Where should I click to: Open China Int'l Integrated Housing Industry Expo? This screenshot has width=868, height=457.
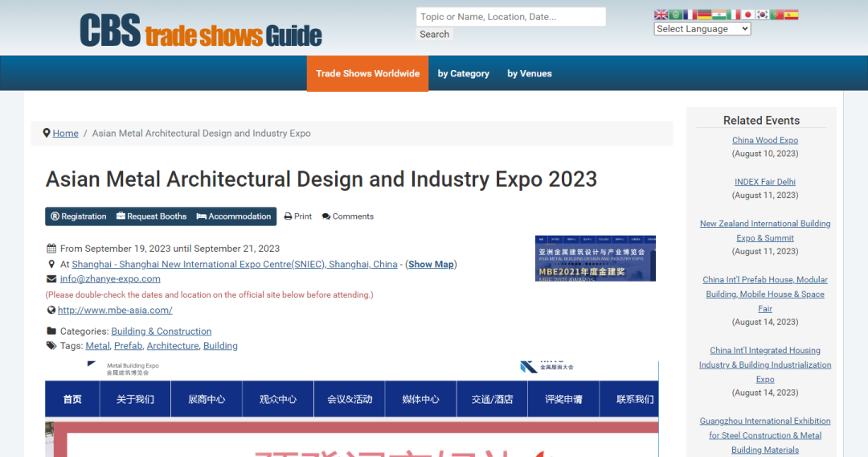(765, 364)
